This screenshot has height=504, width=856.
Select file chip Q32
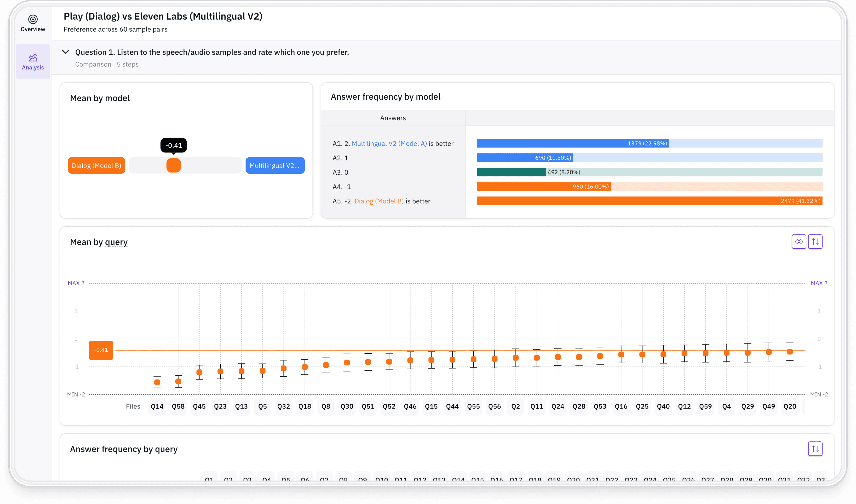[x=284, y=406]
